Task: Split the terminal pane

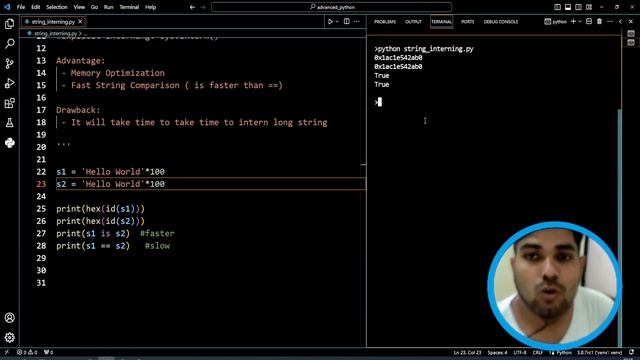Action: 589,22
